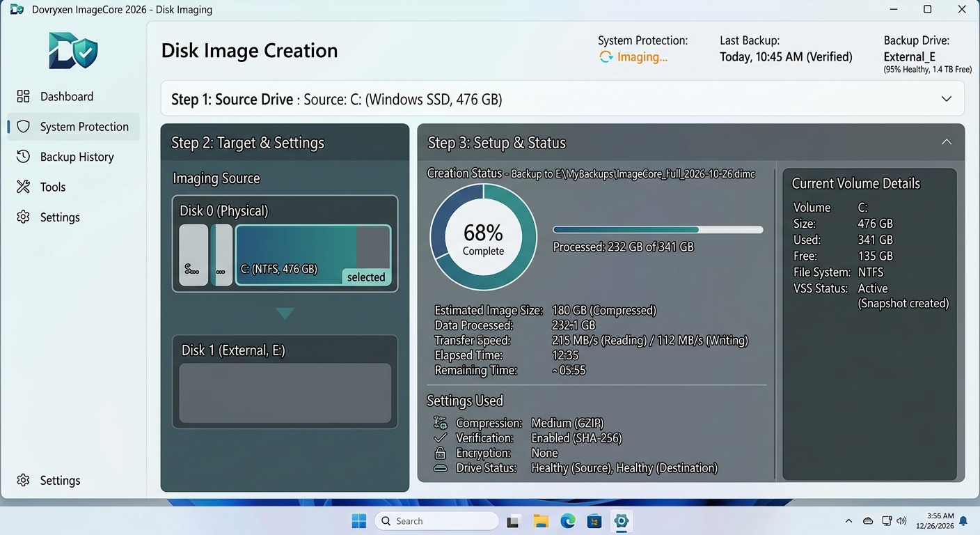This screenshot has width=980, height=535.
Task: Expand the Step 1 Source Drive section
Action: pos(947,99)
